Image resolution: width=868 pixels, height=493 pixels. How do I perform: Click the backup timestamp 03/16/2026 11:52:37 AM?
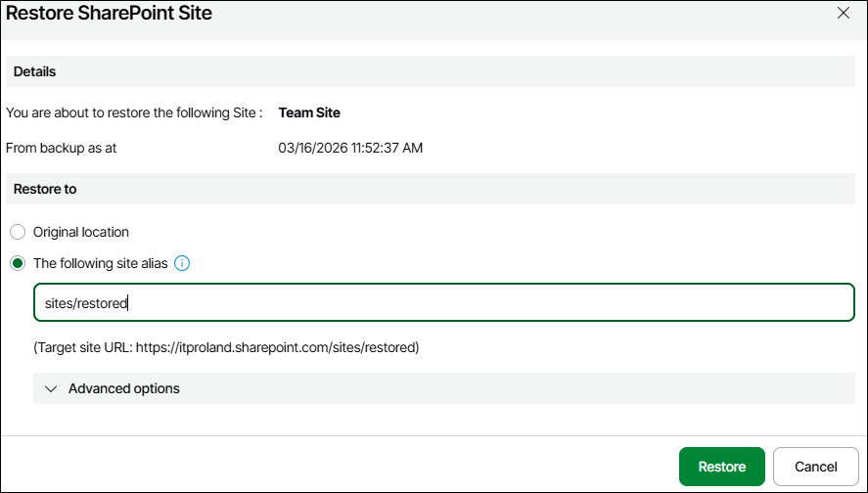click(350, 148)
